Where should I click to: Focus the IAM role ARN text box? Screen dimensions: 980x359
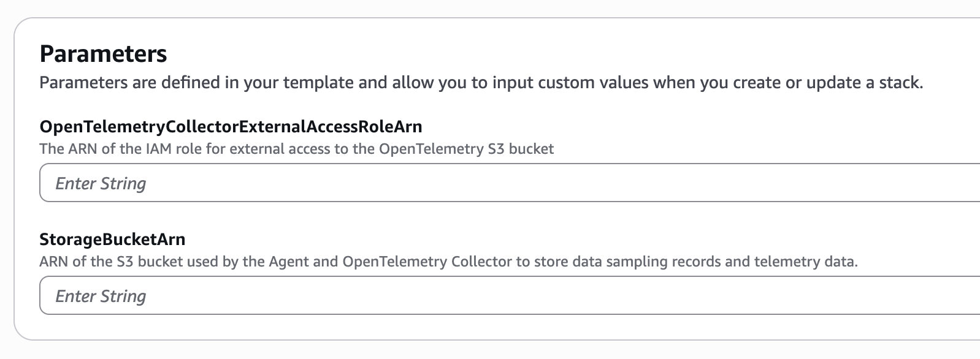509,183
